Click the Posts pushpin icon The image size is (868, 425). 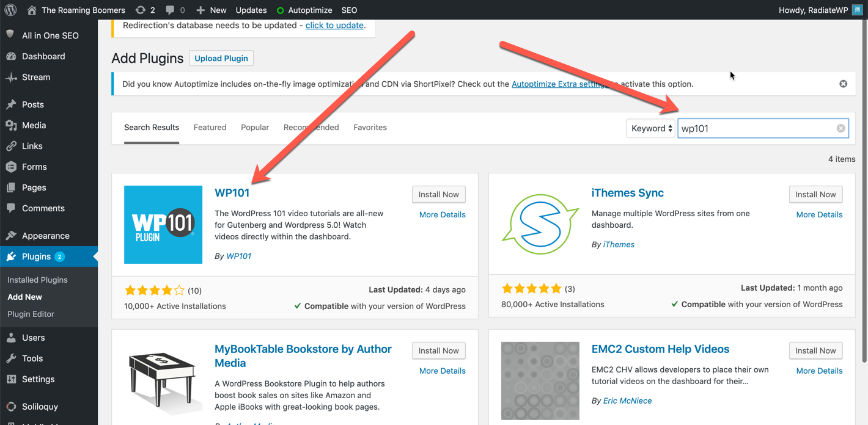pos(11,104)
